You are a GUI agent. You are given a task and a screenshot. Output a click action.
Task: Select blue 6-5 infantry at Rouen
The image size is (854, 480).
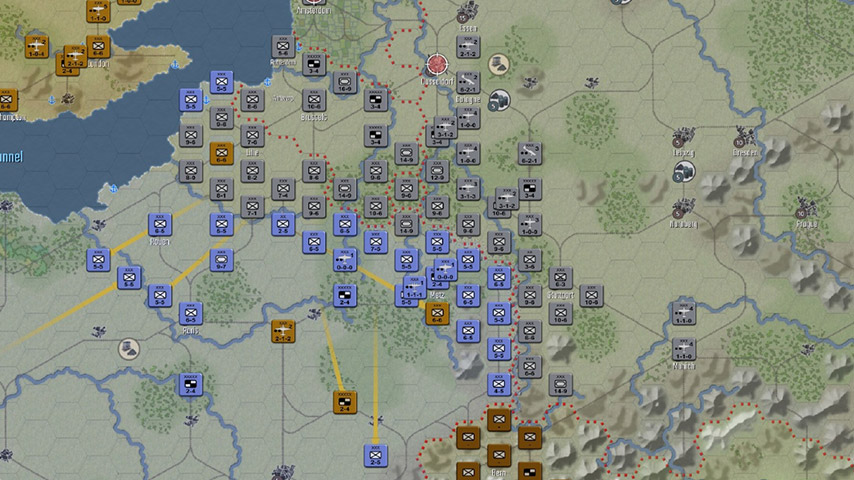(x=160, y=224)
